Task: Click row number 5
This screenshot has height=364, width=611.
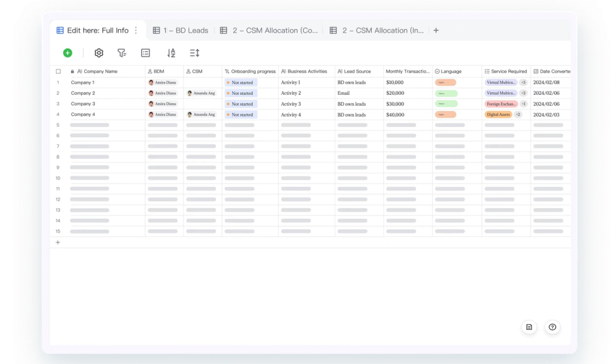Action: pyautogui.click(x=58, y=125)
